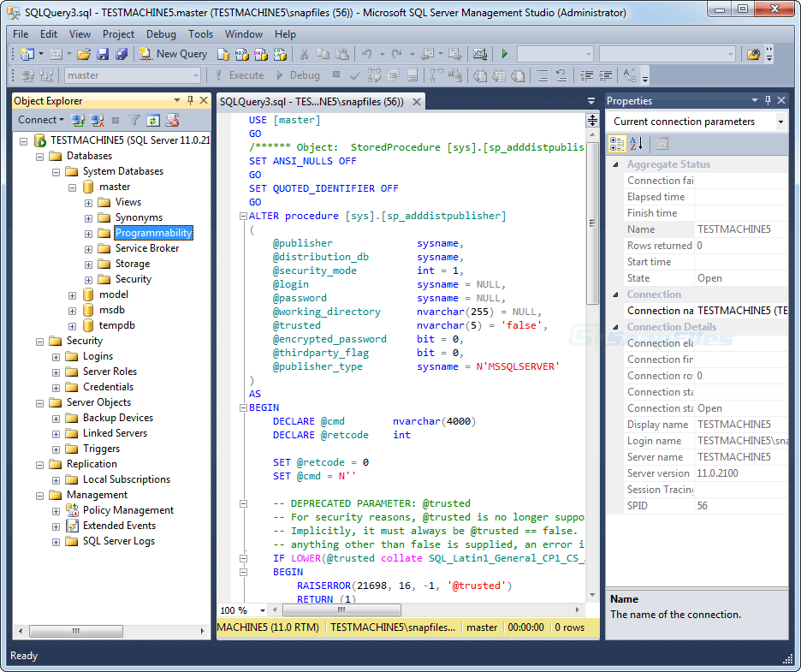
Task: Click the Open File folder icon
Action: (x=85, y=54)
